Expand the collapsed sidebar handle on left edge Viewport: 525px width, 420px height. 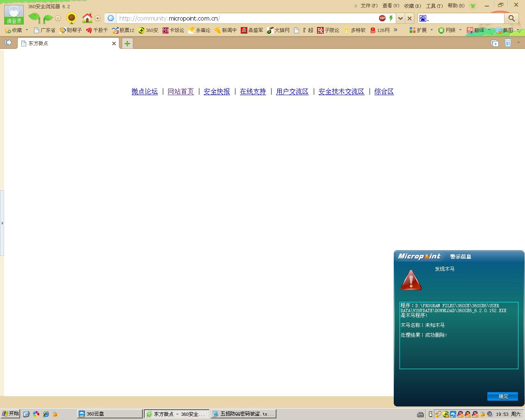pos(2,223)
